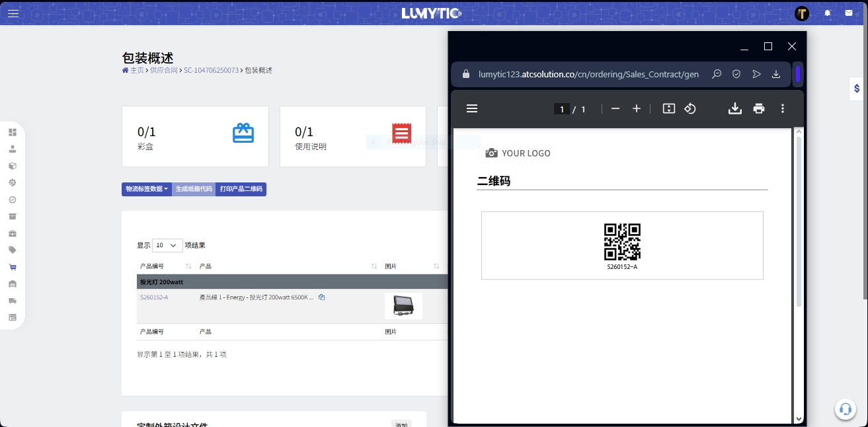
Task: Open the warehouse icon in sidebar
Action: (x=13, y=284)
